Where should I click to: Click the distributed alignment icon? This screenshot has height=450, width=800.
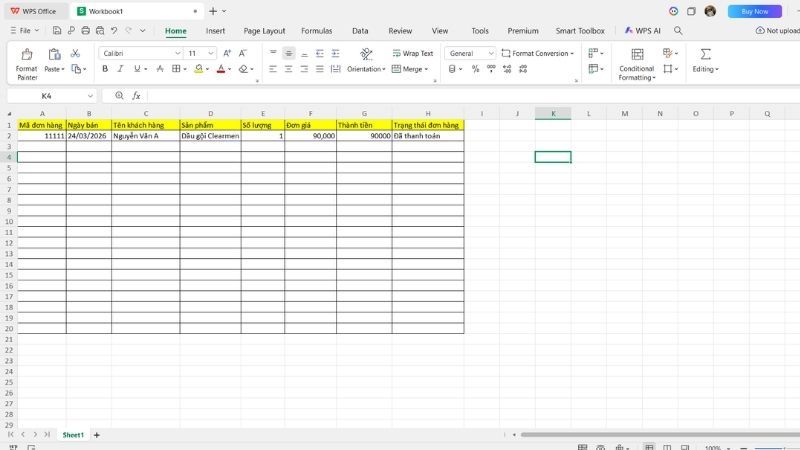335,69
